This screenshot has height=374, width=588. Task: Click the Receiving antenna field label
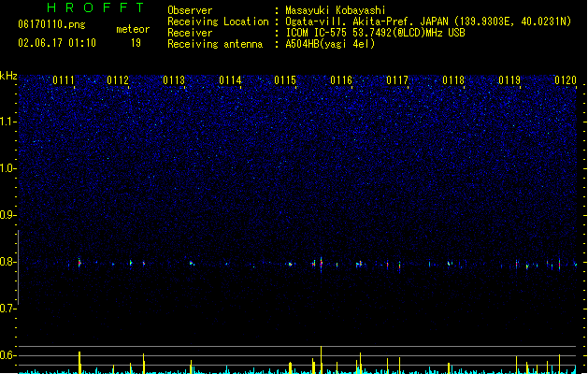click(215, 44)
